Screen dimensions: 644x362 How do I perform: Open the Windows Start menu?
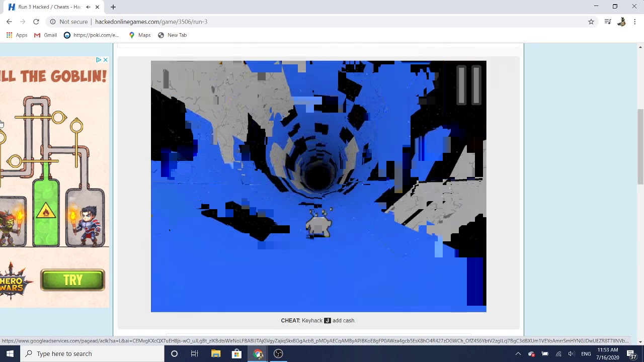point(10,353)
